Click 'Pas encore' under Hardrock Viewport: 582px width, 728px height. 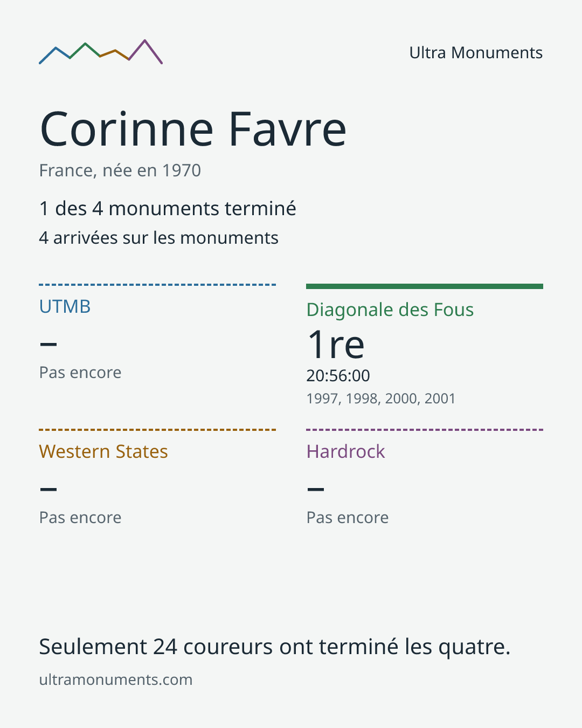click(x=348, y=518)
